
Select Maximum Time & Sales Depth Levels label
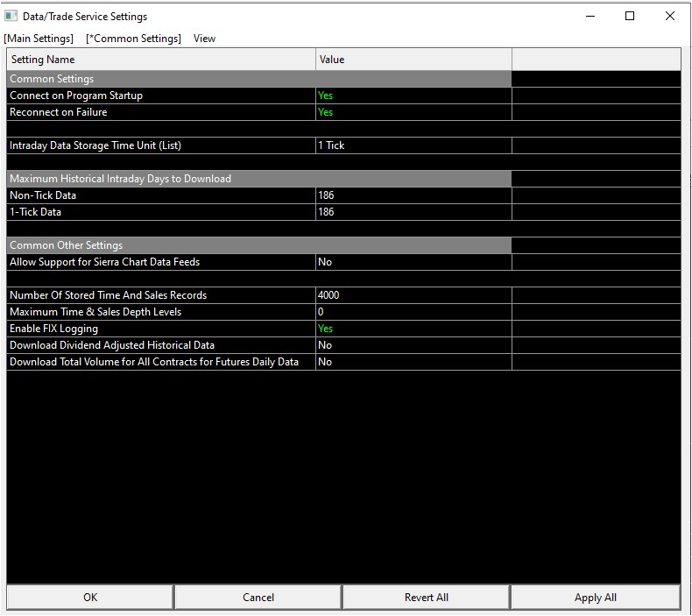pos(95,312)
